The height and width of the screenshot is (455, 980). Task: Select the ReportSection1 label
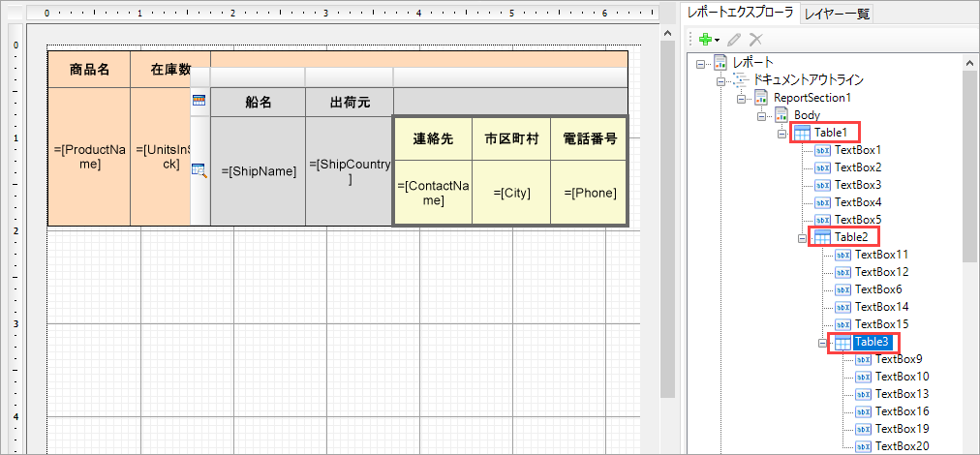tap(812, 98)
